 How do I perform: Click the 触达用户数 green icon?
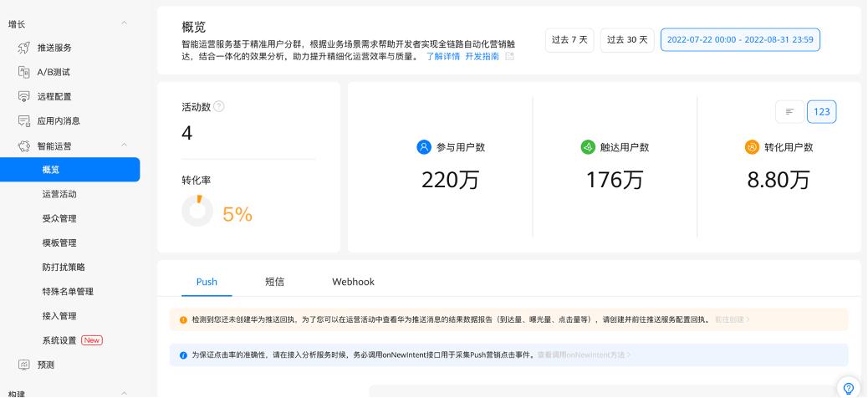tap(587, 147)
